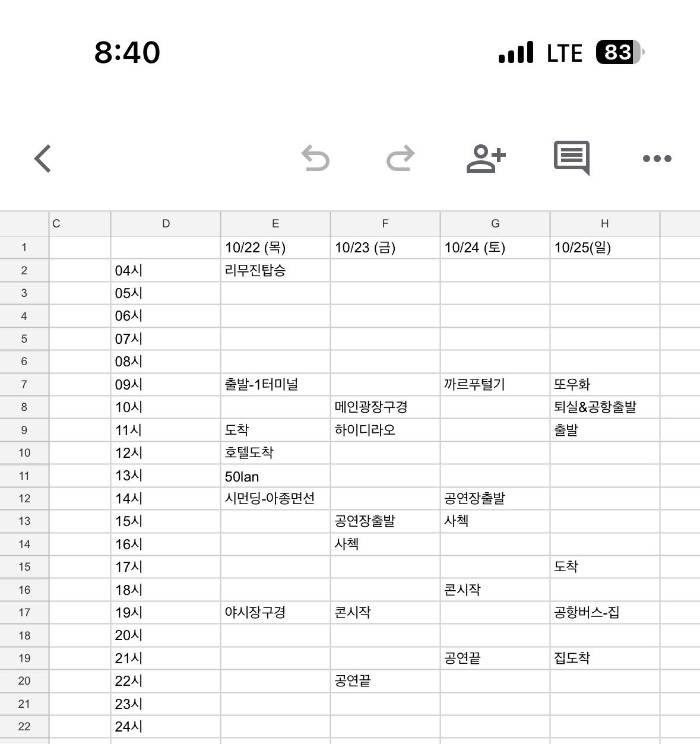Select the cell reading 까르푸털기
The height and width of the screenshot is (744, 700).
point(495,384)
